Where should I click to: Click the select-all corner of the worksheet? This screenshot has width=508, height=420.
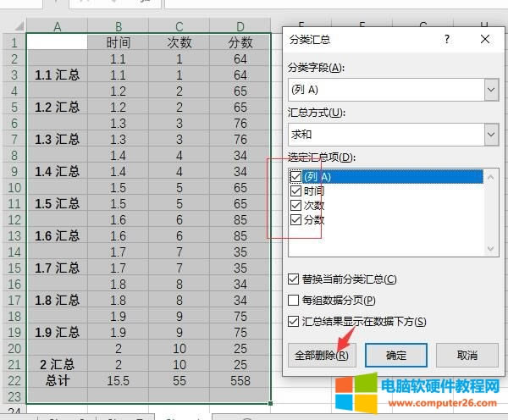13,27
